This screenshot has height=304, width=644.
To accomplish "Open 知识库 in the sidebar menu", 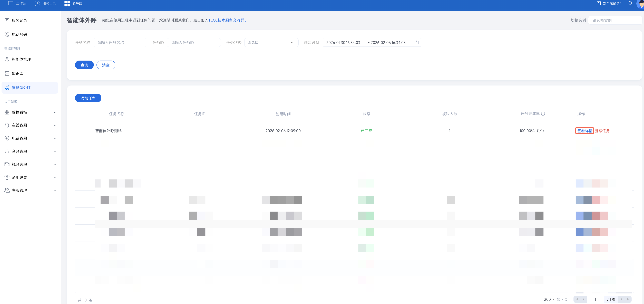I will click(x=17, y=74).
